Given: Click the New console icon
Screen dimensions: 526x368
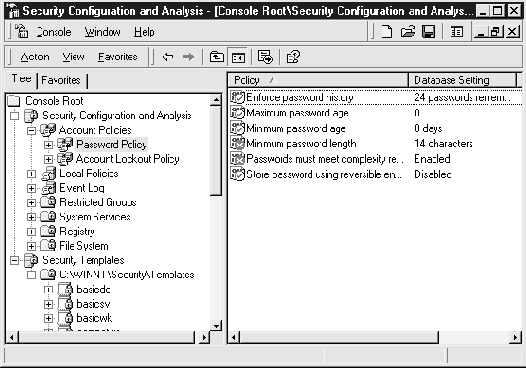Looking at the screenshot, I should tap(387, 32).
